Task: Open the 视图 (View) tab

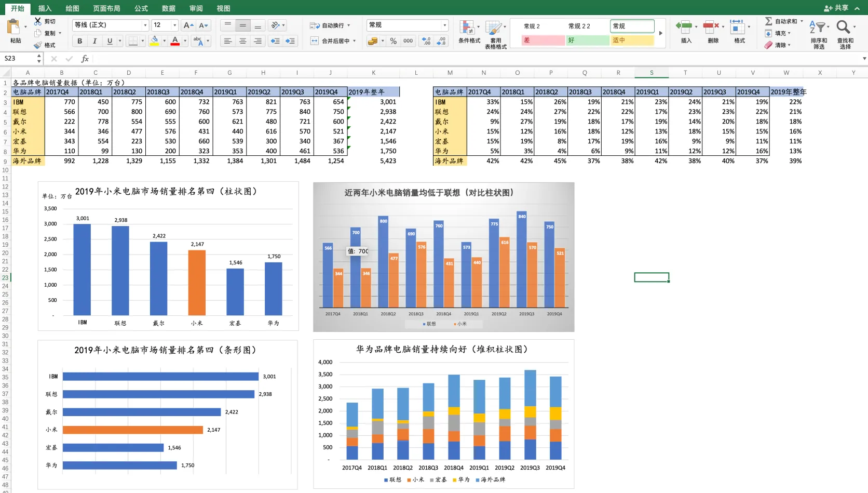Action: (x=223, y=8)
